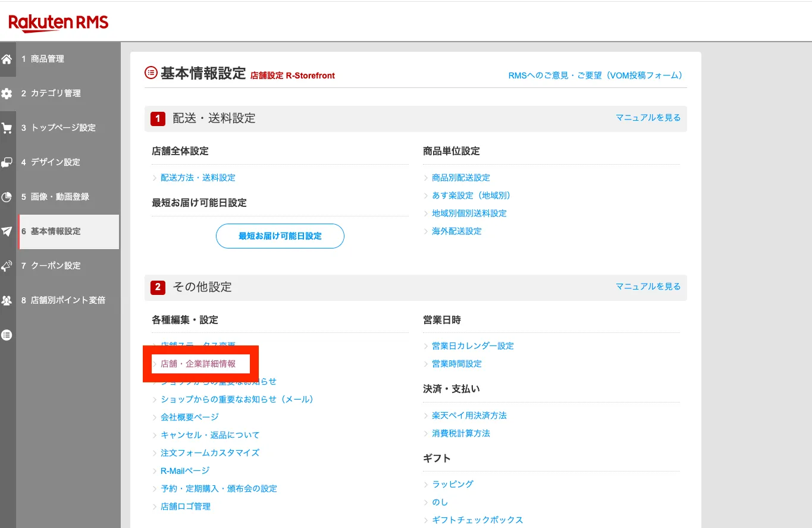
Task: Click the people icon beside 店舗別ポイント変倍
Action: pyautogui.click(x=7, y=300)
